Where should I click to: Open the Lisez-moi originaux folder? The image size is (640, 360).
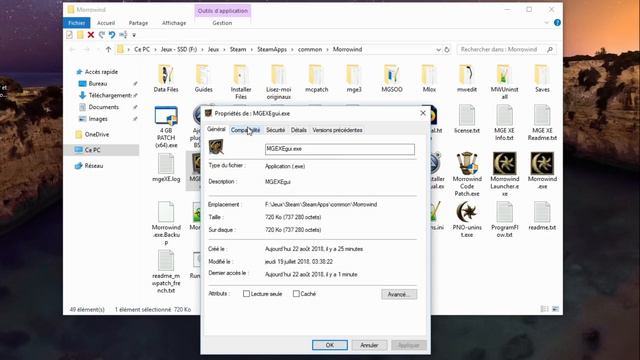coord(278,82)
